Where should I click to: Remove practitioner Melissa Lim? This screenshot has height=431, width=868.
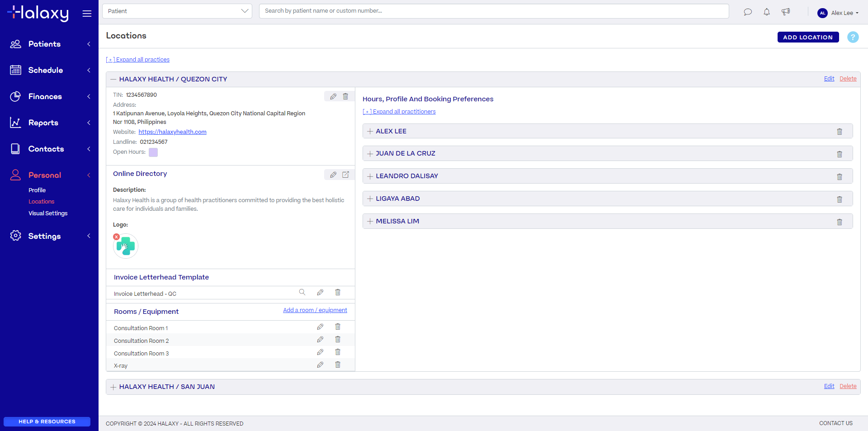(x=840, y=222)
